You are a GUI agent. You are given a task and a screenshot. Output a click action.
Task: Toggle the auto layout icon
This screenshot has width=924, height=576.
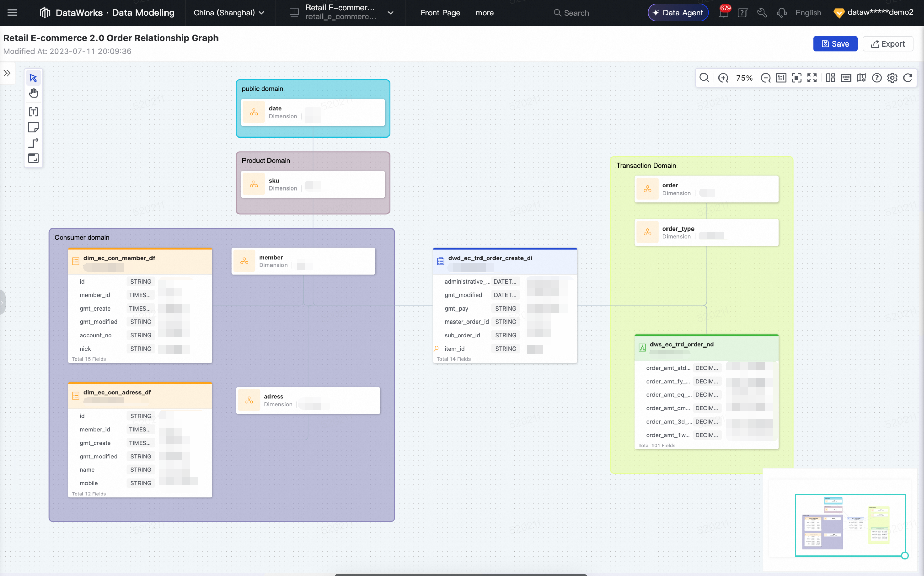tap(830, 78)
